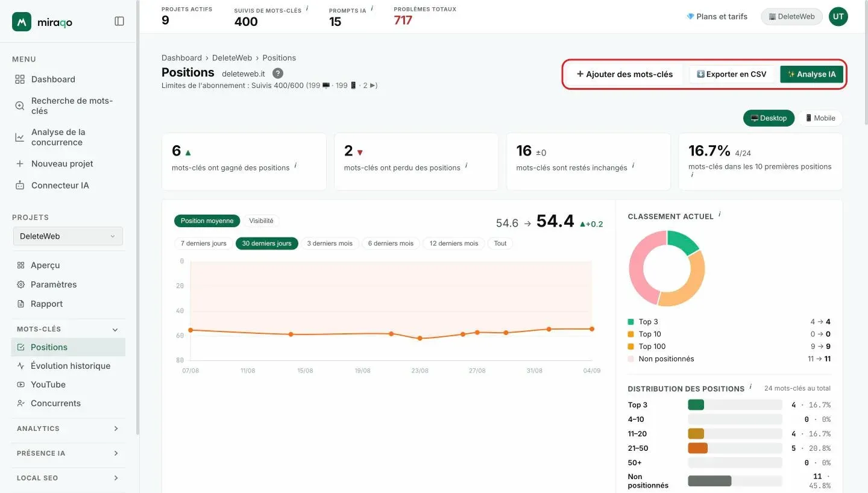
Task: Expand the Local SEO sidebar section
Action: (x=116, y=478)
